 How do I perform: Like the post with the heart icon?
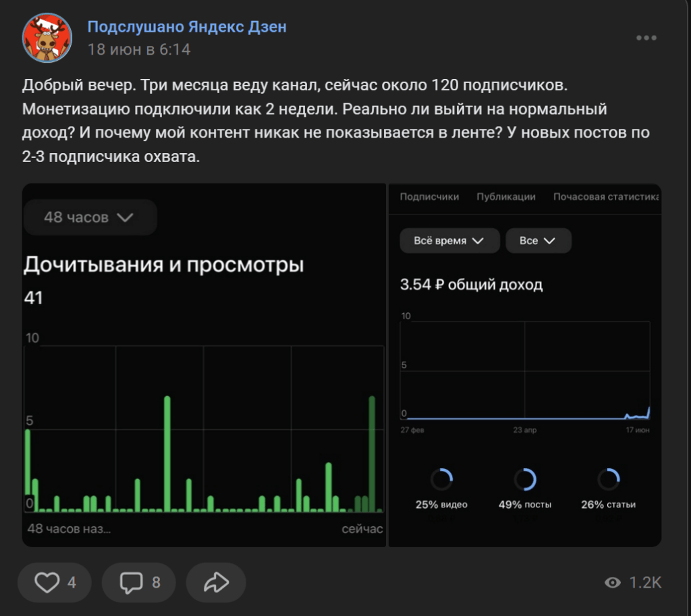tap(47, 582)
